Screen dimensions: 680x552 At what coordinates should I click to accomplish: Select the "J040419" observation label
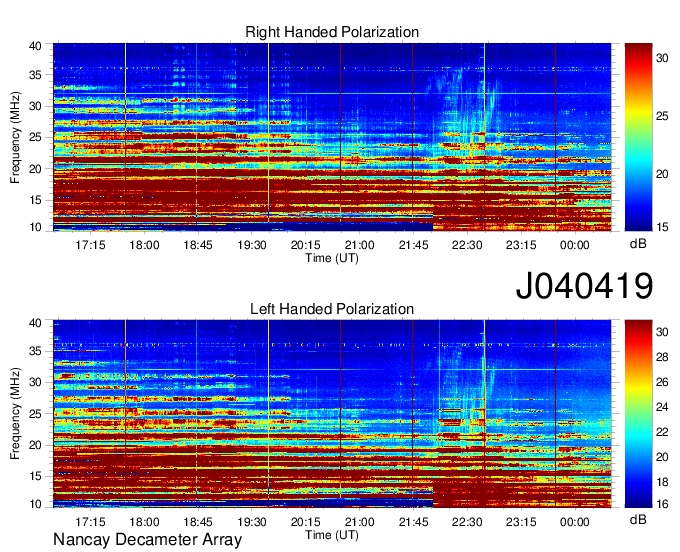coord(584,286)
